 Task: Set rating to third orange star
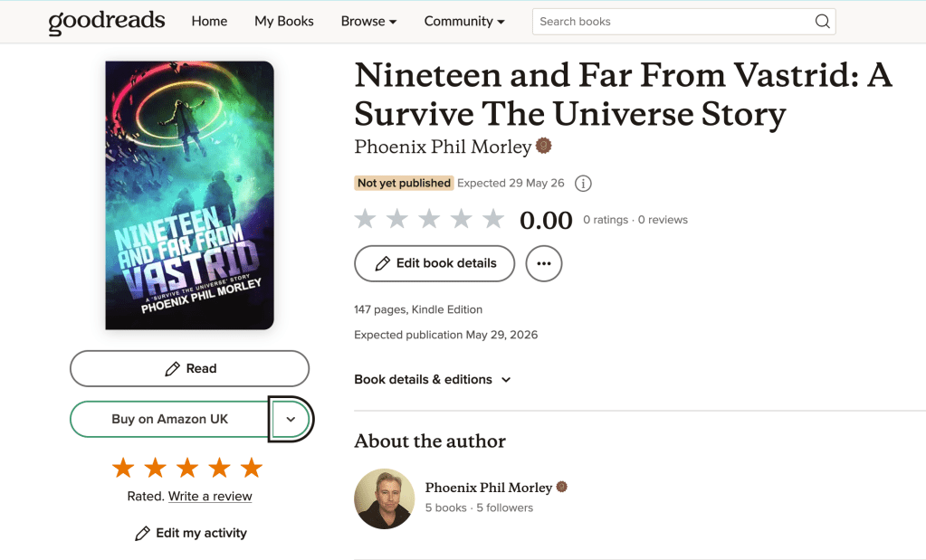tap(187, 468)
